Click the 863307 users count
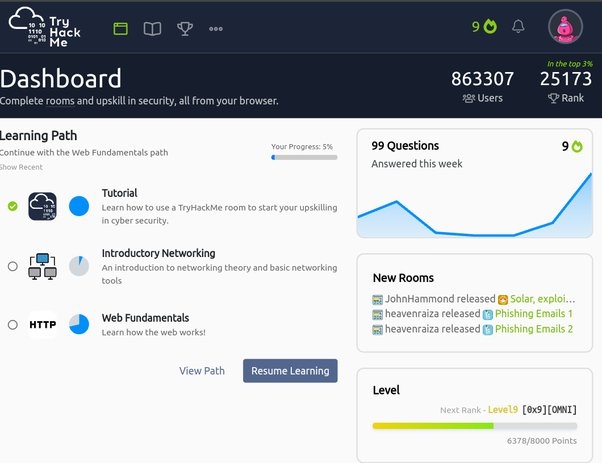This screenshot has width=602, height=463. coord(482,79)
